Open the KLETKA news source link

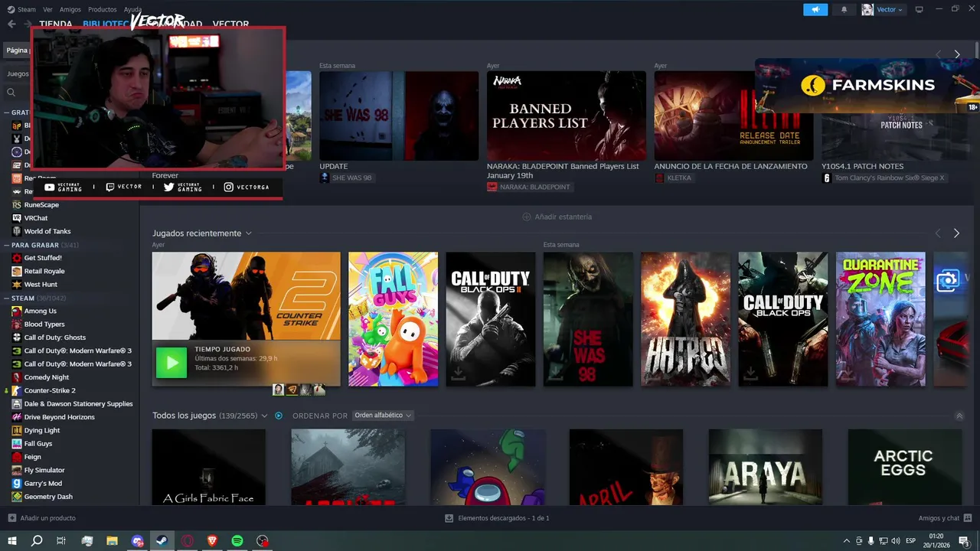[673, 178]
